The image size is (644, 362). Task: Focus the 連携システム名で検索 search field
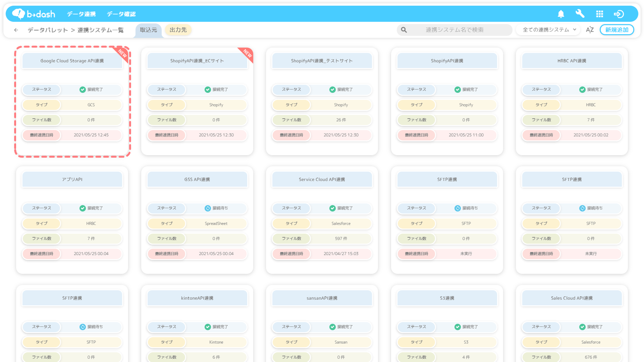point(454,30)
